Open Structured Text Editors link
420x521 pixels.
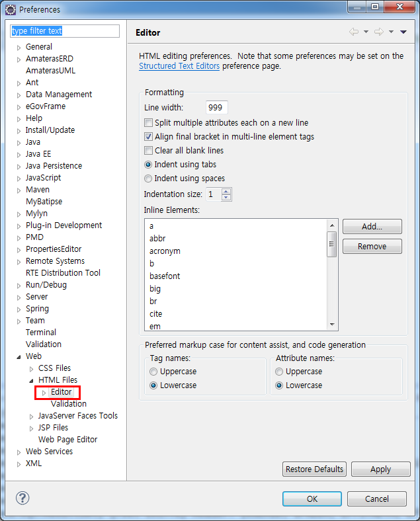click(179, 66)
